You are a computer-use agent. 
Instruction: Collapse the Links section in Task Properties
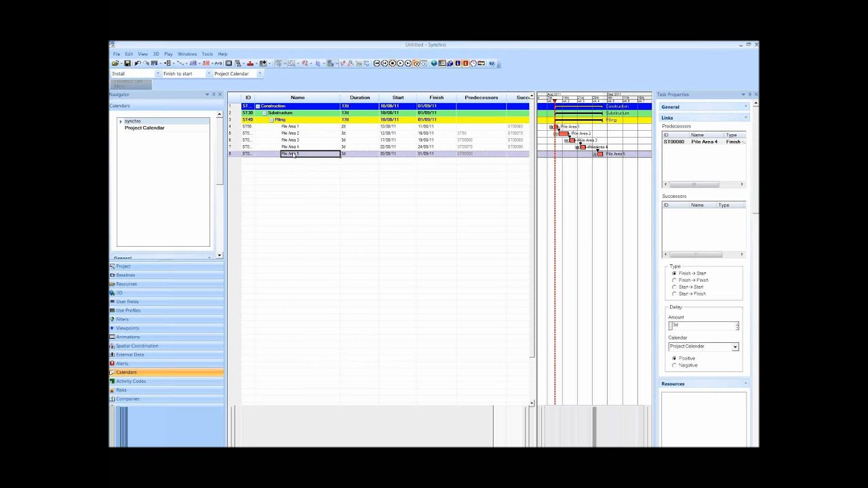click(746, 118)
